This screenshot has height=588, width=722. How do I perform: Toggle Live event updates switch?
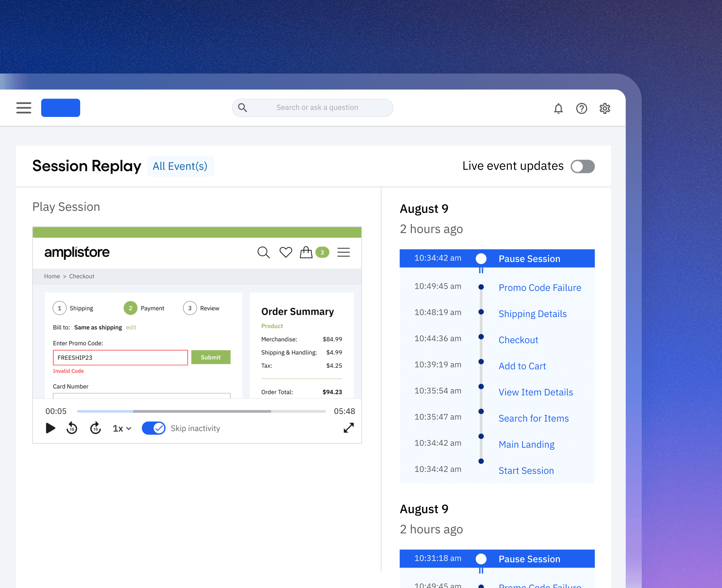tap(582, 166)
